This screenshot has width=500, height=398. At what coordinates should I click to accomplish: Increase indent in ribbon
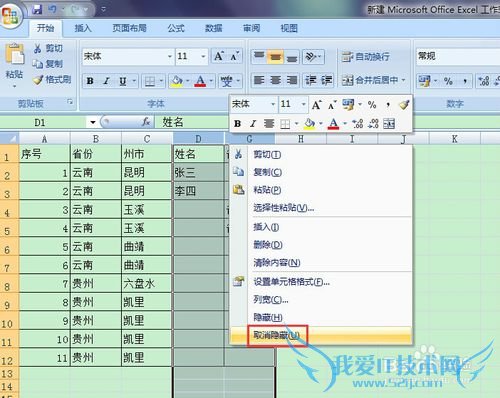[x=327, y=80]
